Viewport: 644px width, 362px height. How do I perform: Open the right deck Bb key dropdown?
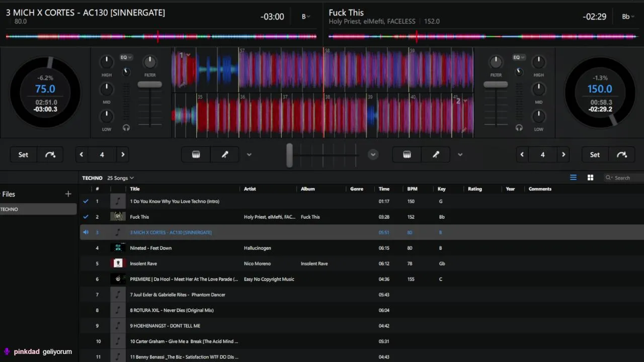627,17
